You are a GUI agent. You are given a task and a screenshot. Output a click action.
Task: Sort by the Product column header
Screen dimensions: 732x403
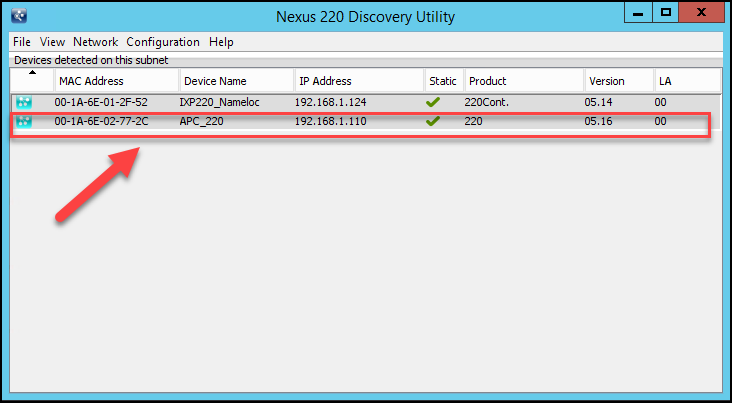(x=525, y=81)
